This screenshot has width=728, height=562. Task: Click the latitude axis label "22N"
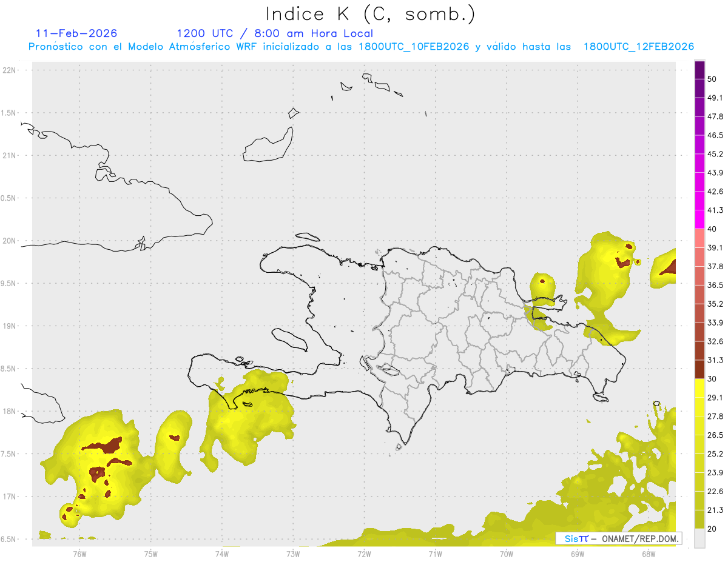coord(10,70)
